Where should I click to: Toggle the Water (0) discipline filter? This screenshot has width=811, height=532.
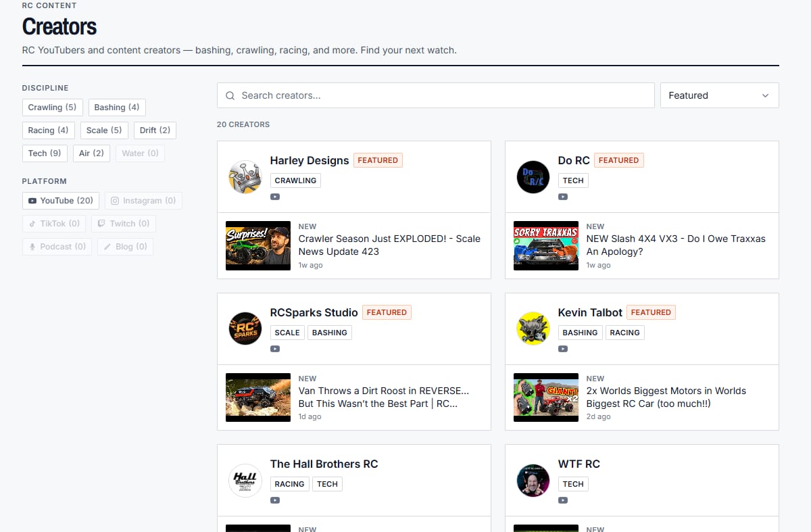tap(140, 153)
